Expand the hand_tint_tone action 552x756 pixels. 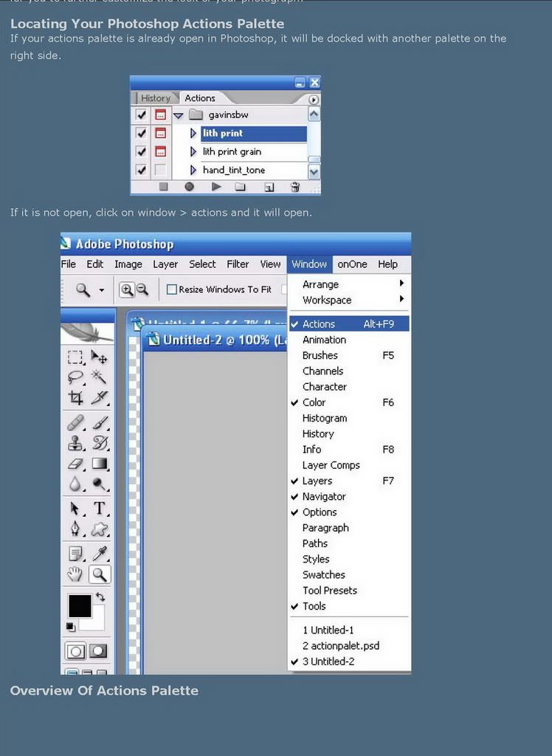click(x=193, y=170)
